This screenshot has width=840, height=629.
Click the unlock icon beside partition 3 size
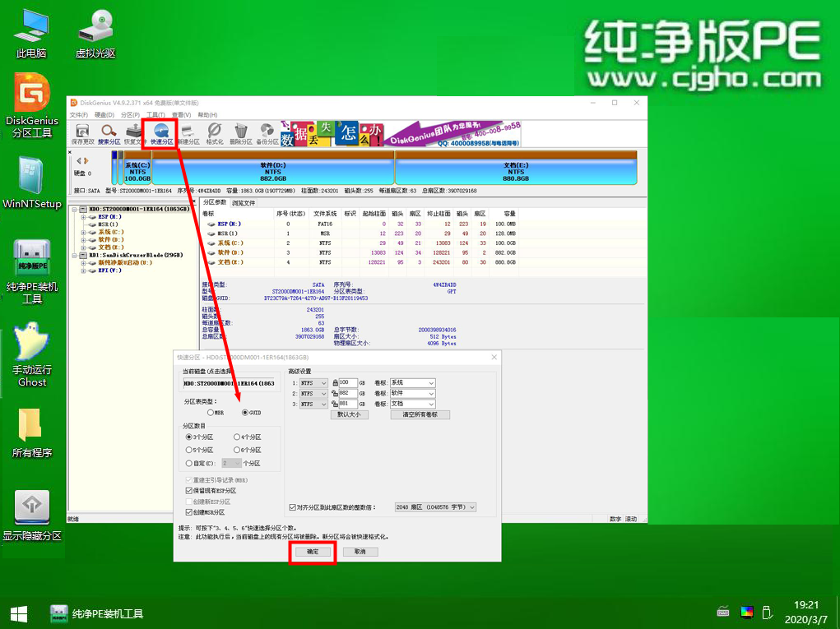335,405
